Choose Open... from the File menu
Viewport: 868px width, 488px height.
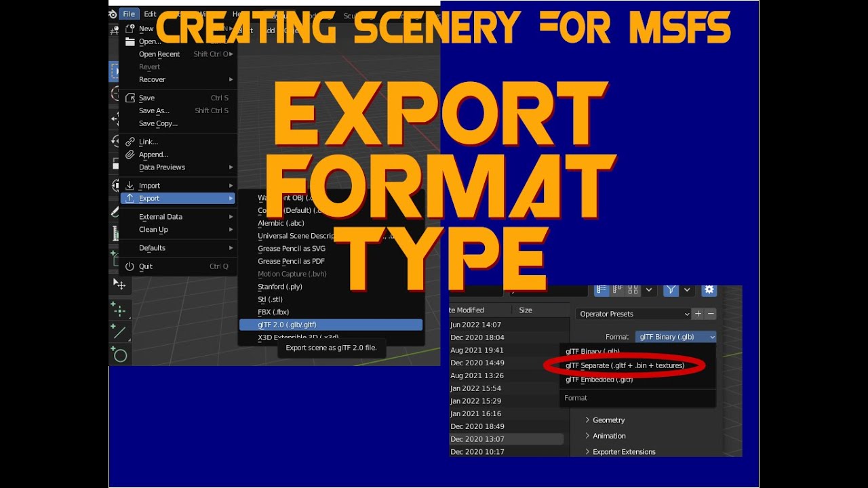[x=179, y=41]
